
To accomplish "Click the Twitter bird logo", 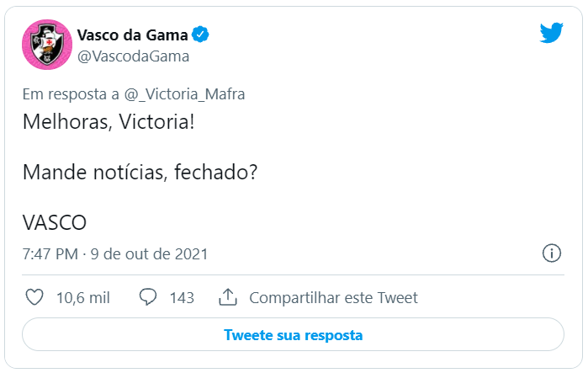I will coord(551,34).
